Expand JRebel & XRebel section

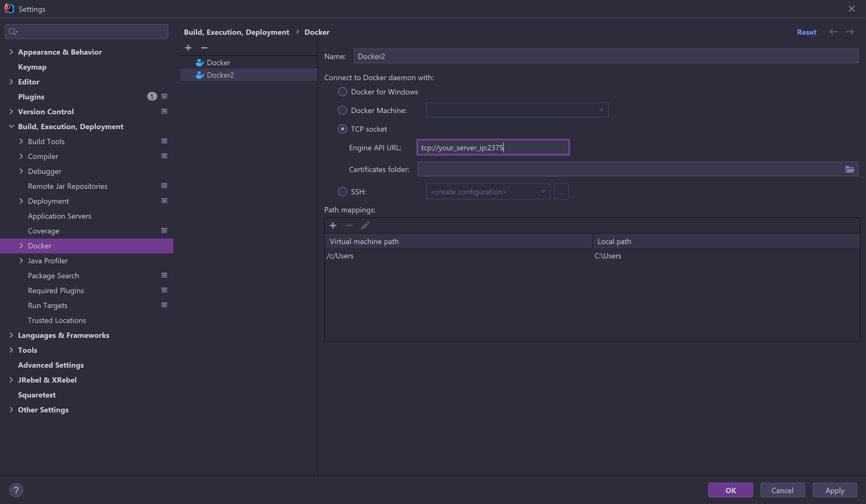(11, 380)
